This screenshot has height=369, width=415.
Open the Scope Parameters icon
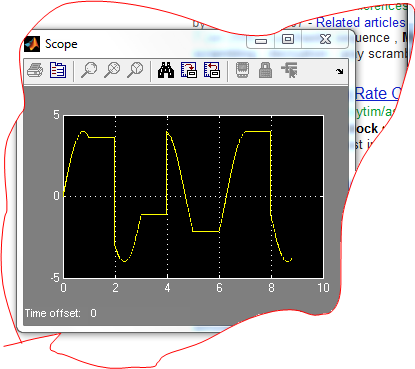58,70
